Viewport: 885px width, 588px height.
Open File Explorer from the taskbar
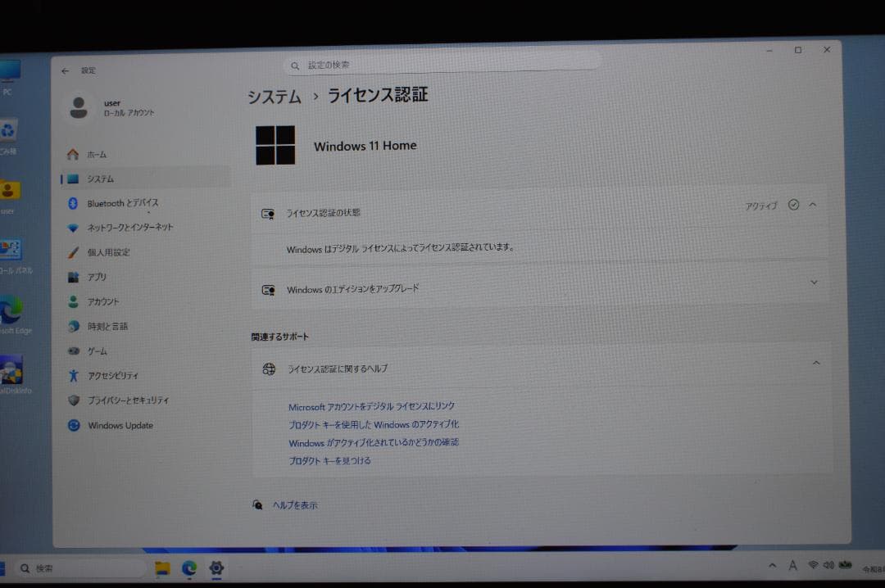[x=162, y=568]
